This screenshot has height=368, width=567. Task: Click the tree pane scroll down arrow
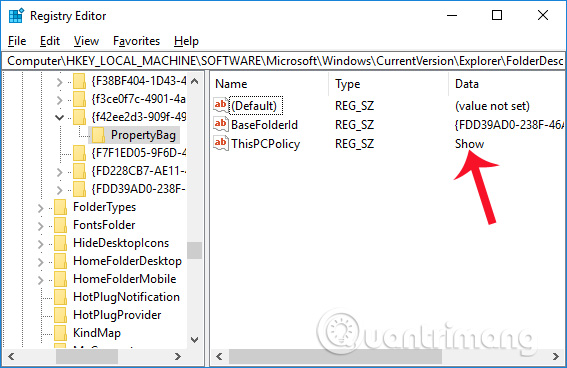point(195,340)
